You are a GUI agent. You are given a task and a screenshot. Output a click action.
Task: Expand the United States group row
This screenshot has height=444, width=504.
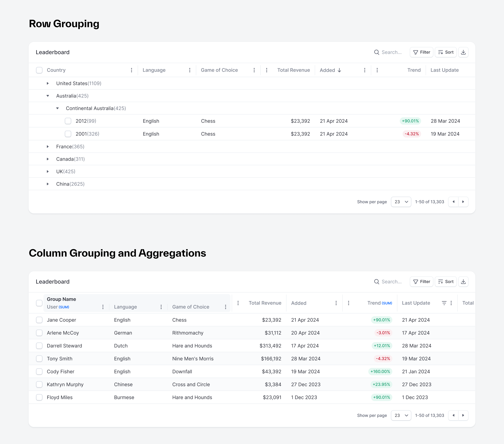[48, 84]
